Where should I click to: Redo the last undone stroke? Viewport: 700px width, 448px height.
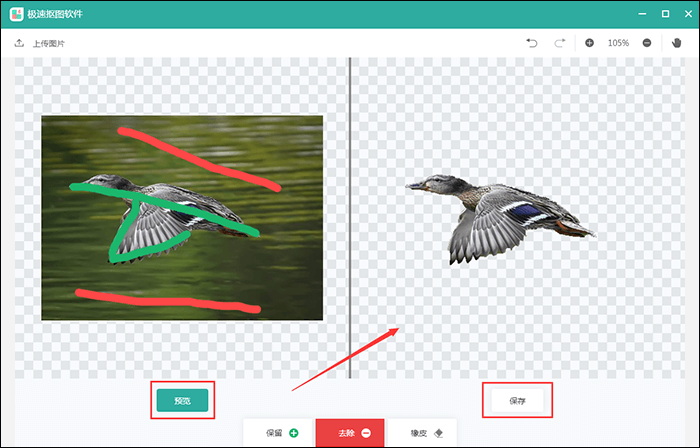point(559,43)
